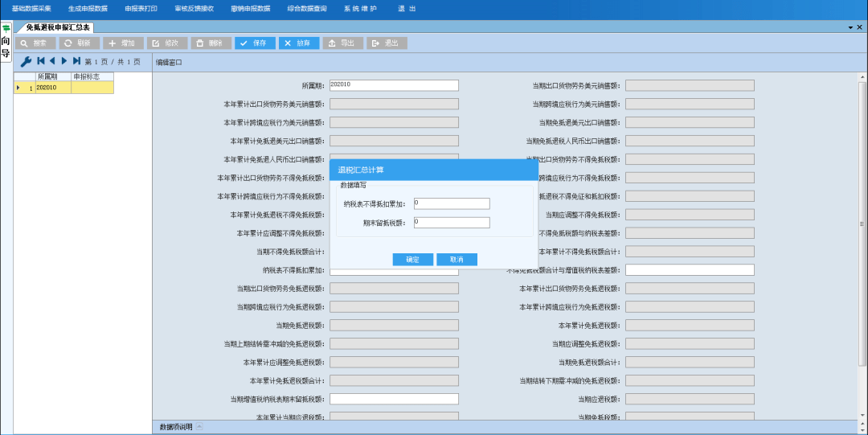This screenshot has height=435, width=868.
Task: Switch to the 免抵退税申报汇总表 tab
Action: (x=58, y=27)
